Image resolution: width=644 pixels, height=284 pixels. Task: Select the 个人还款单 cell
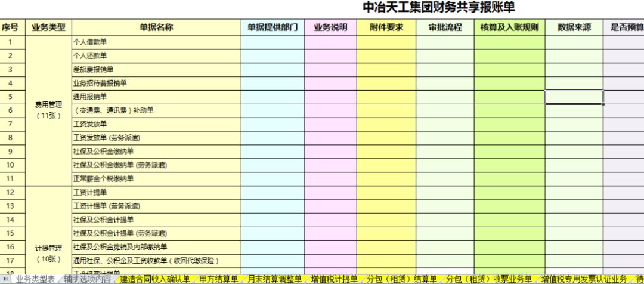(156, 56)
